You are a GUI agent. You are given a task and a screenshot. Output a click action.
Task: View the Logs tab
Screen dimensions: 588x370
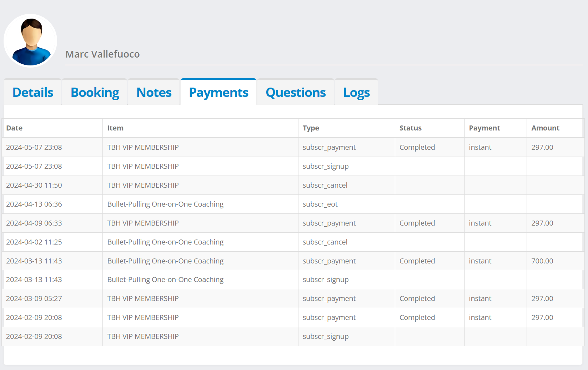[356, 93]
